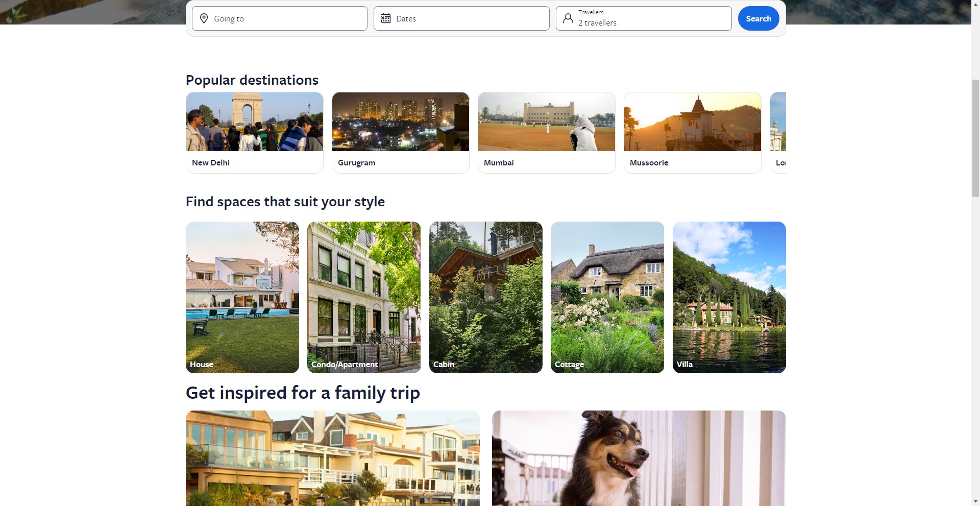The image size is (980, 506).
Task: Pick the Cottage property type
Action: 607,297
